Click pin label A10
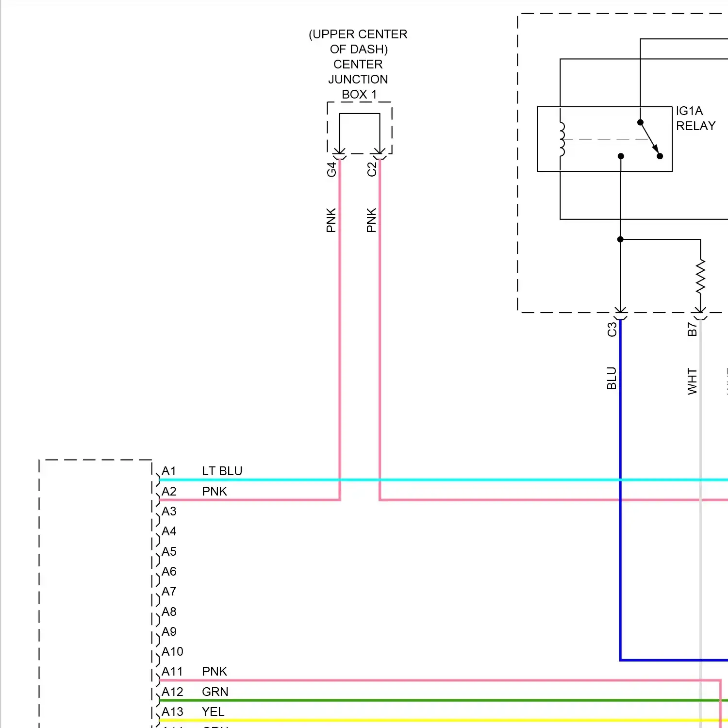 point(172,652)
